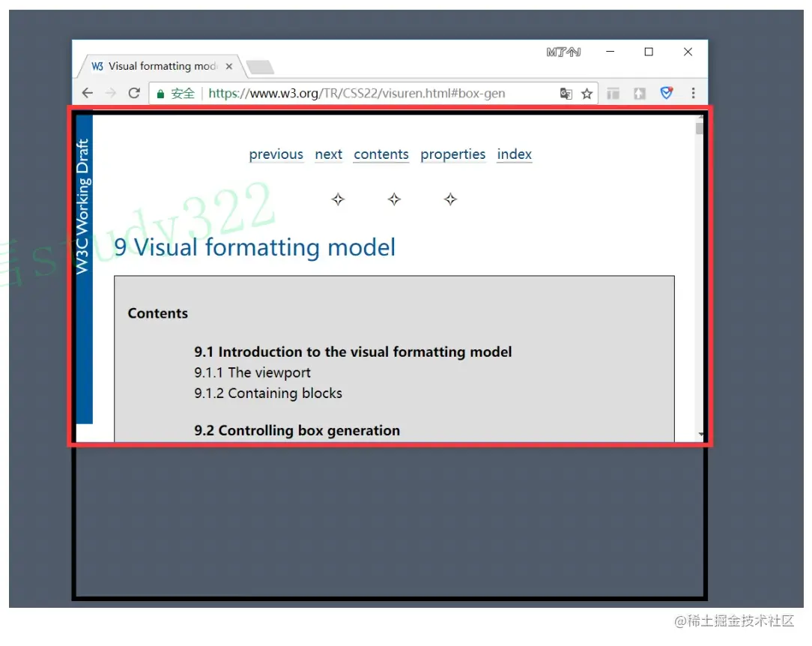Open a new tab with the blank tab button
This screenshot has width=812, height=646.
pos(260,67)
